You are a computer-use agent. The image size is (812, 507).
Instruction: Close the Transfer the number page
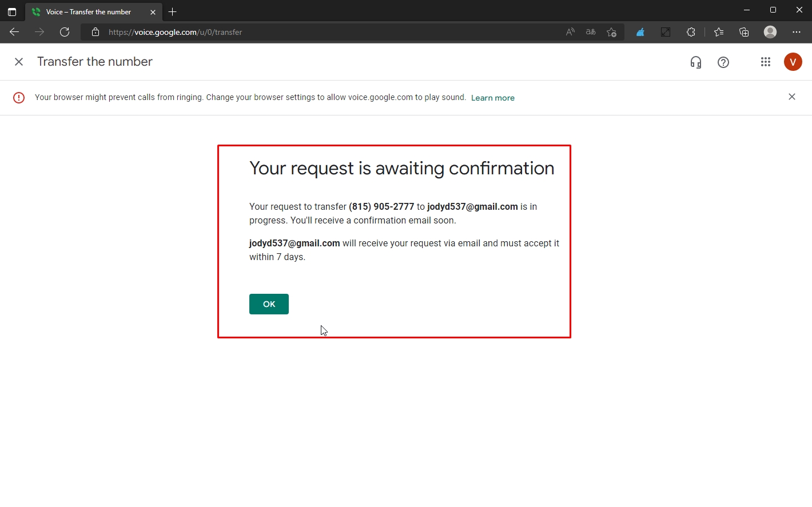[19, 62]
